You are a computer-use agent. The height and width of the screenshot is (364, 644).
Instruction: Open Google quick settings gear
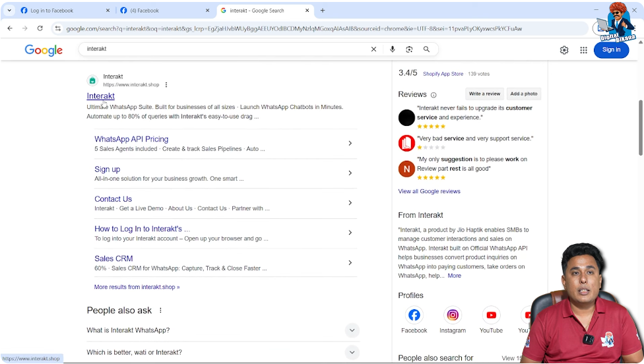564,50
